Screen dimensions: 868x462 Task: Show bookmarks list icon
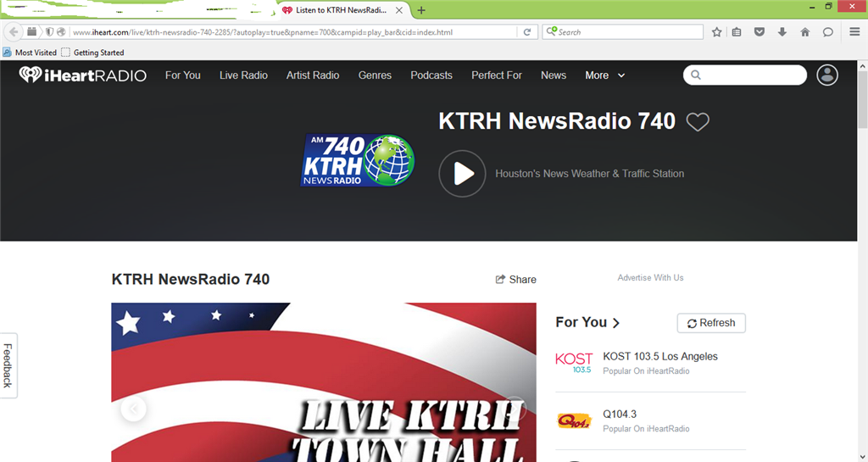737,32
